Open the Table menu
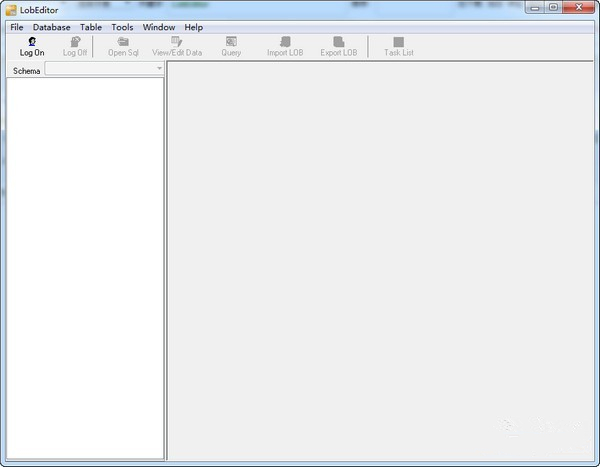Screen dimensions: 600x467 pyautogui.click(x=91, y=27)
